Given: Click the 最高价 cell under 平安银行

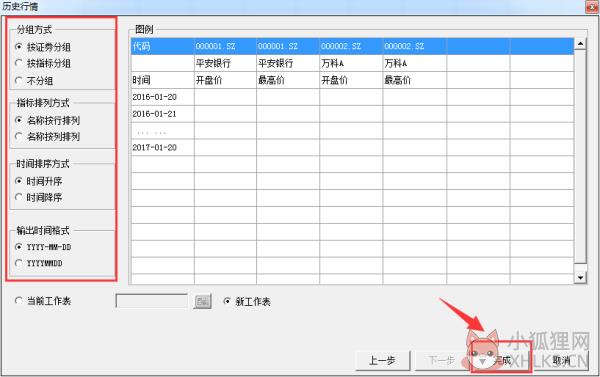Looking at the screenshot, I should (x=288, y=80).
